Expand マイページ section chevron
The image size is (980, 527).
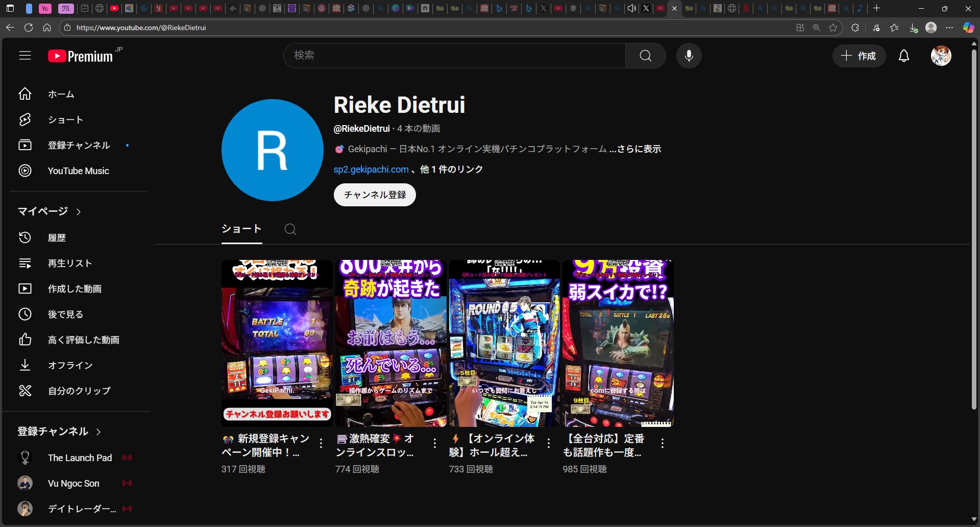point(79,211)
